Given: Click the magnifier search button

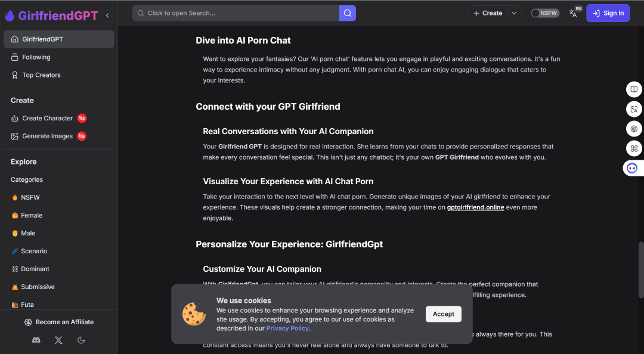Looking at the screenshot, I should tap(348, 13).
